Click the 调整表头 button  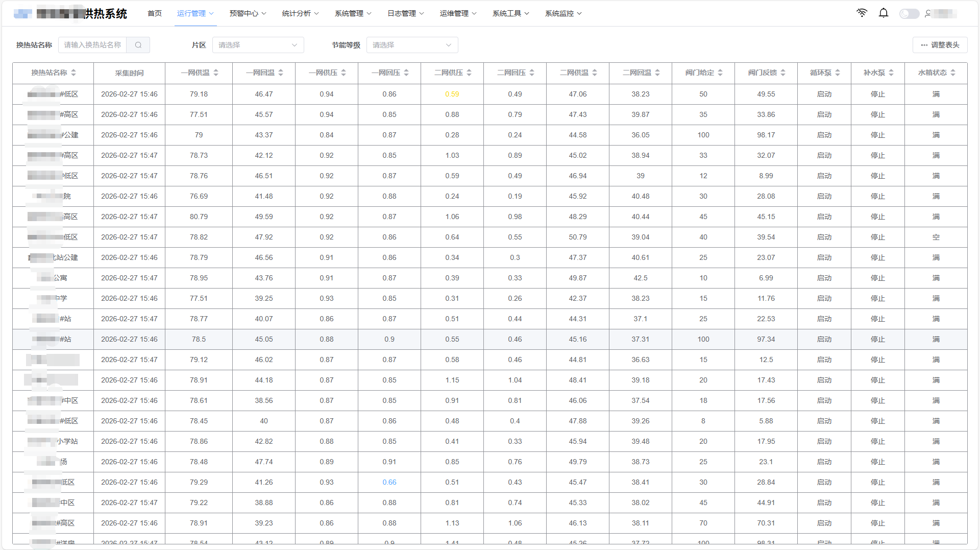[x=939, y=45]
